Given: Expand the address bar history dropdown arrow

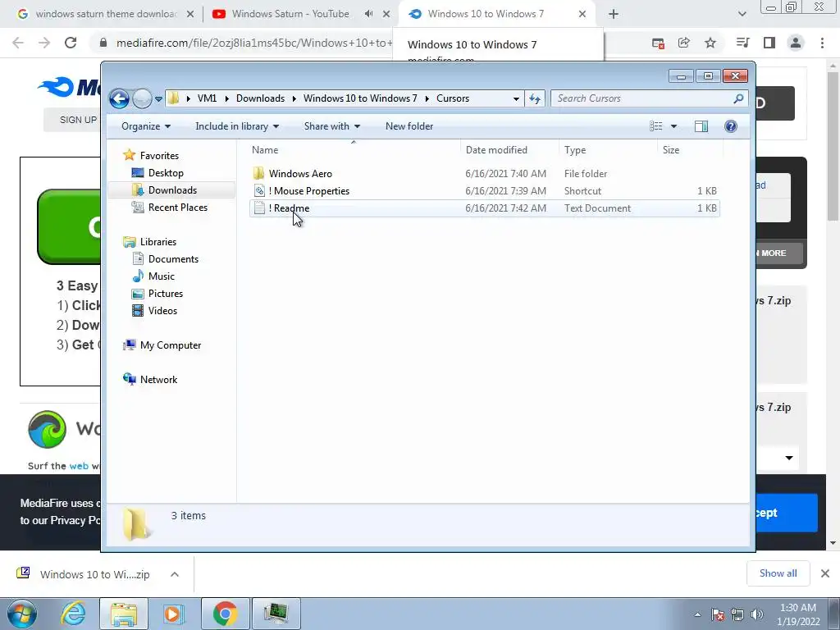Looking at the screenshot, I should coord(516,98).
